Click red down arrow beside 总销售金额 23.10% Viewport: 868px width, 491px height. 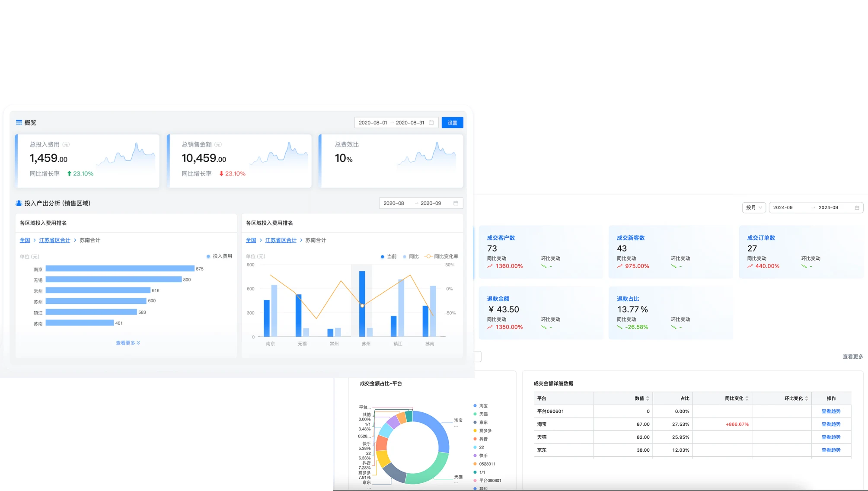coord(221,174)
